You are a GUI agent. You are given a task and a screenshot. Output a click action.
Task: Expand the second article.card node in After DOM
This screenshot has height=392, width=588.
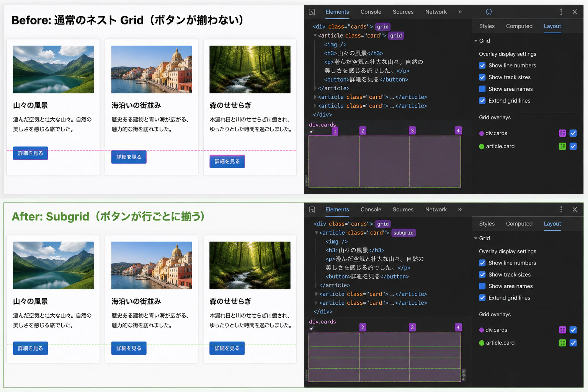pyautogui.click(x=316, y=294)
